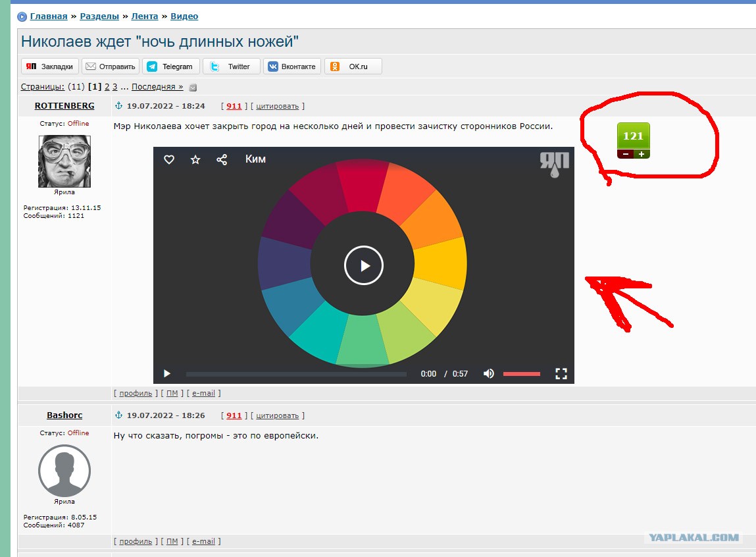Screen dimensions: 756x557
Task: Jump to the Последняя page
Action: 157,87
